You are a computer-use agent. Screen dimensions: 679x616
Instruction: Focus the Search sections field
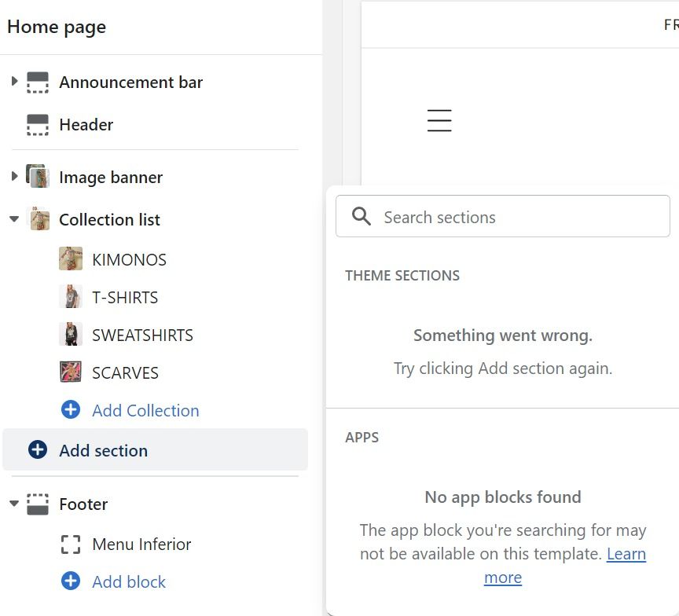[519, 217]
